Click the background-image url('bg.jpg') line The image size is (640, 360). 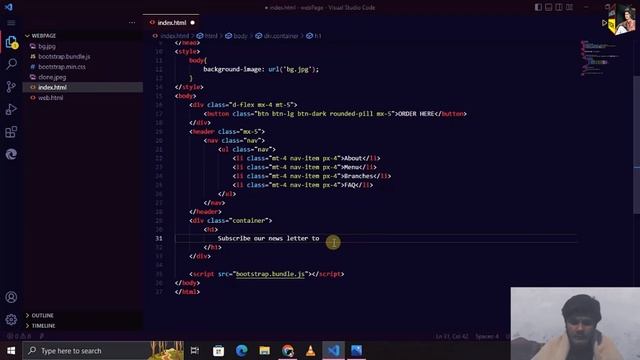pos(261,69)
